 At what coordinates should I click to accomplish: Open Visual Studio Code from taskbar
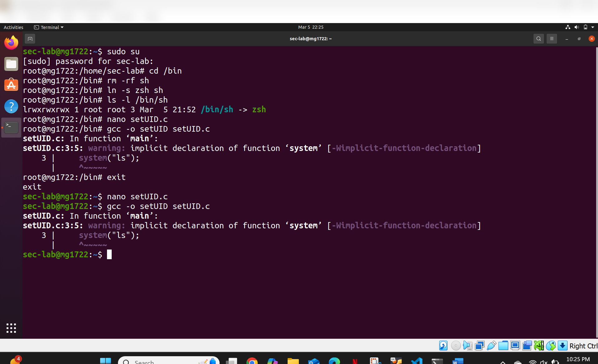[417, 361]
